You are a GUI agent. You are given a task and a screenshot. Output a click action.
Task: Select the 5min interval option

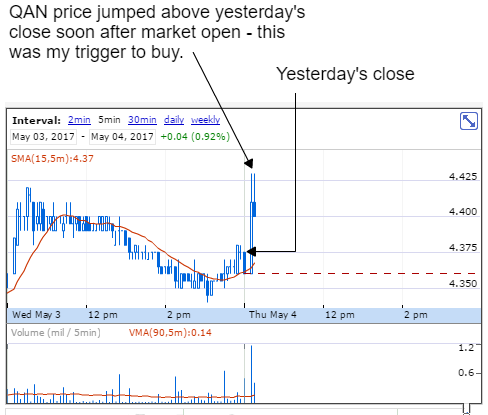(109, 120)
